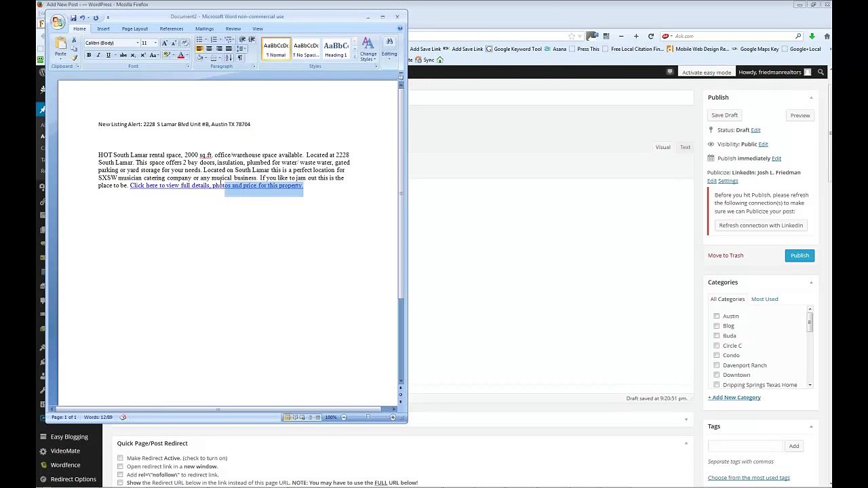Center-align the paragraph in Word
The width and height of the screenshot is (868, 488).
click(x=209, y=49)
